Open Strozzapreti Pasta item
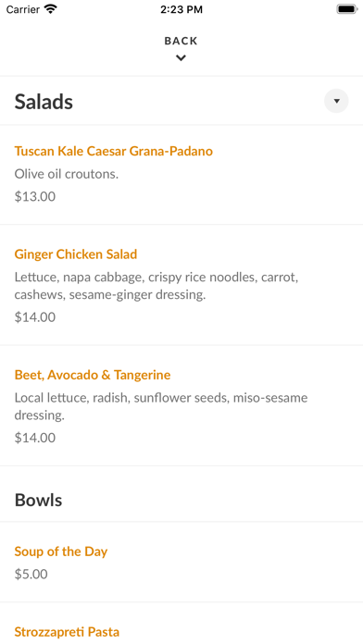This screenshot has height=644, width=363. coord(67,632)
